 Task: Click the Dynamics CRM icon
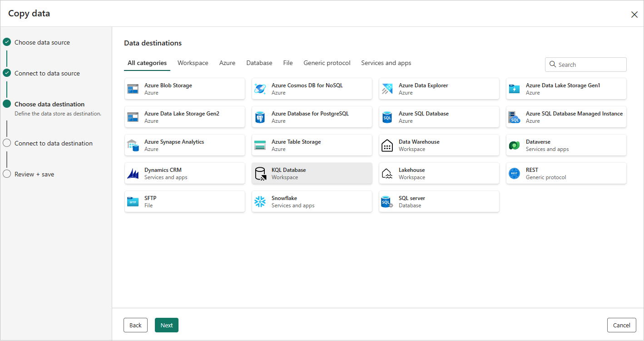tap(133, 173)
